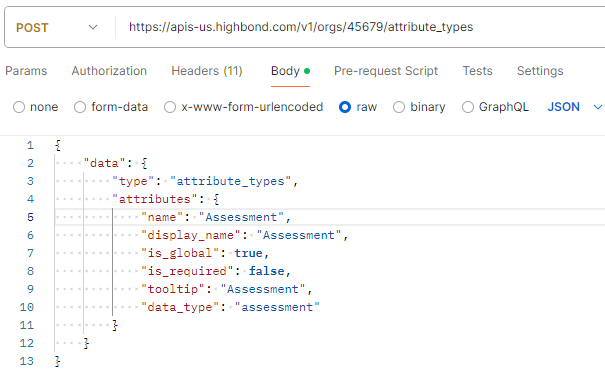Click line 5 with the name attribute

click(x=330, y=217)
